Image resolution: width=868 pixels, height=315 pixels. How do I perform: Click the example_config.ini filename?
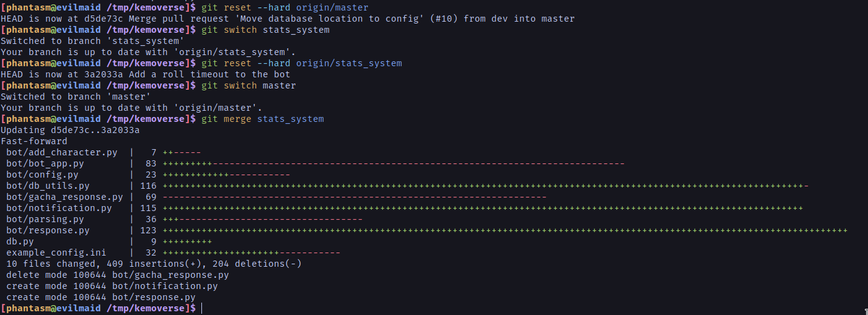coord(56,252)
